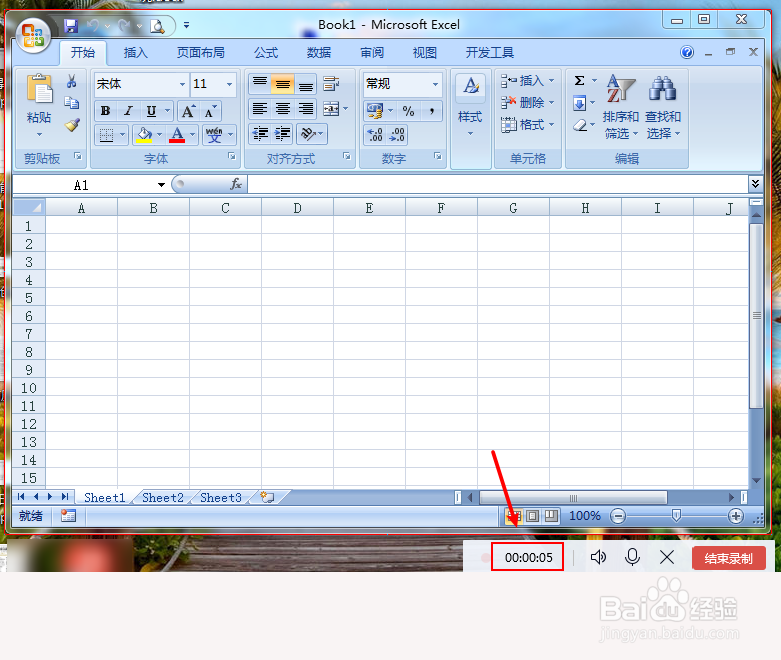Click 结束录制 to stop recording
This screenshot has height=660, width=781.
click(729, 558)
